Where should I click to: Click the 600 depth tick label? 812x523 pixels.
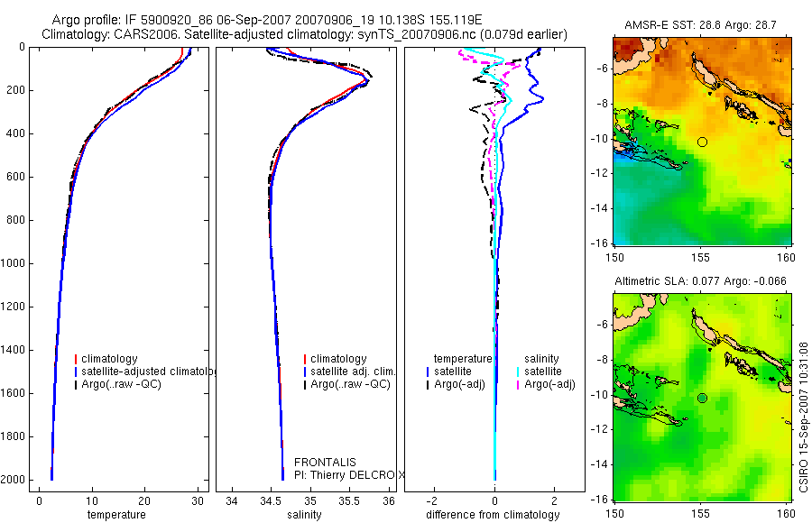[x=15, y=177]
